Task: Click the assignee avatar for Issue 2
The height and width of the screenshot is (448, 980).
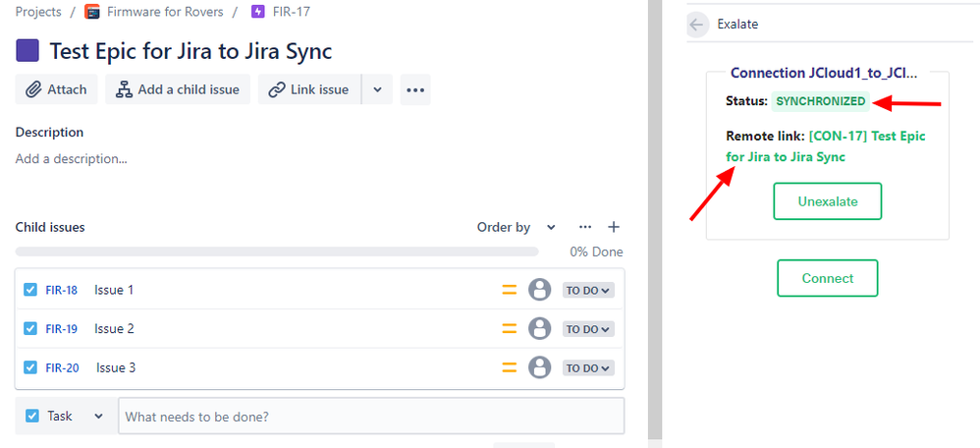Action: [539, 328]
